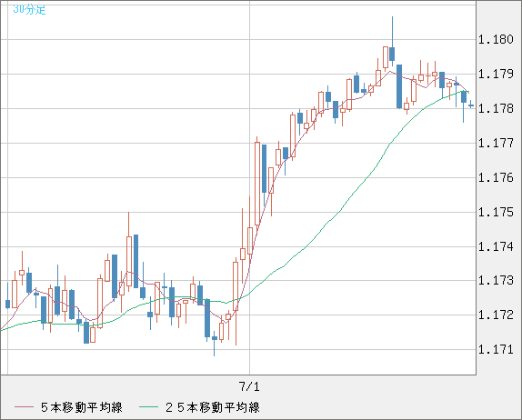
Task: Click the 1.176 price axis label
Action: [496, 177]
